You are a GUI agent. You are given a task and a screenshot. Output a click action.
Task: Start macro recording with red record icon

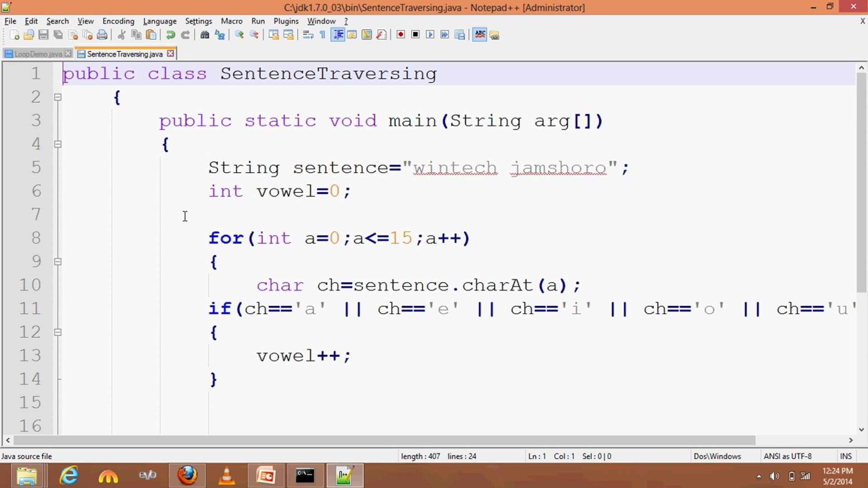click(401, 34)
